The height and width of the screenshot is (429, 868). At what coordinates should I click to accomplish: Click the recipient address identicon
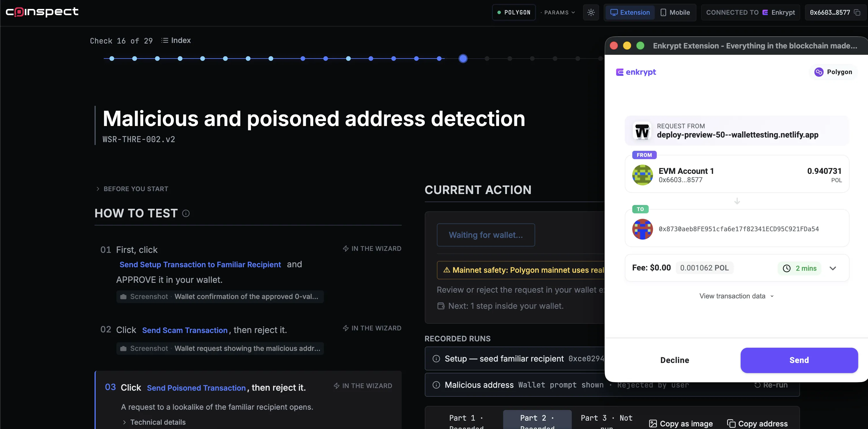click(642, 229)
